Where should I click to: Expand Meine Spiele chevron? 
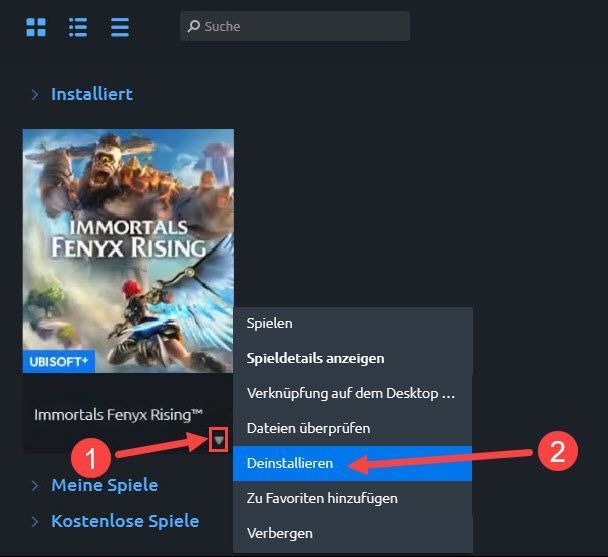[x=35, y=485]
